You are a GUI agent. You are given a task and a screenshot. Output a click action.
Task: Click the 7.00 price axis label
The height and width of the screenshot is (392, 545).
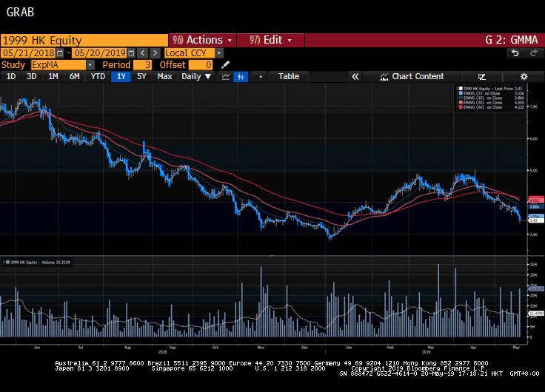tap(534, 107)
